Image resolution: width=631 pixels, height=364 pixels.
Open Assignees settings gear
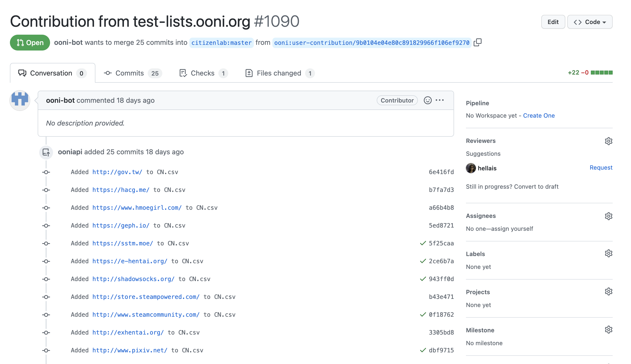(608, 216)
